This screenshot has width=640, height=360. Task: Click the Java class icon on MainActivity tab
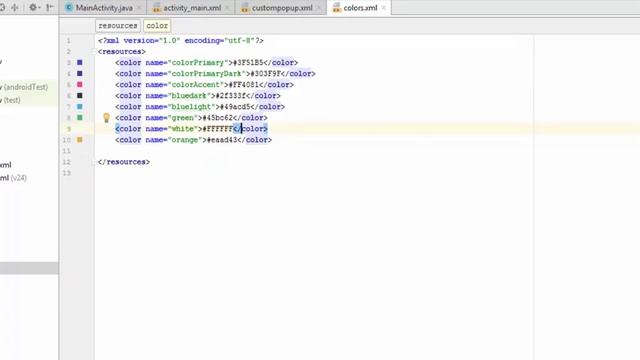69,8
